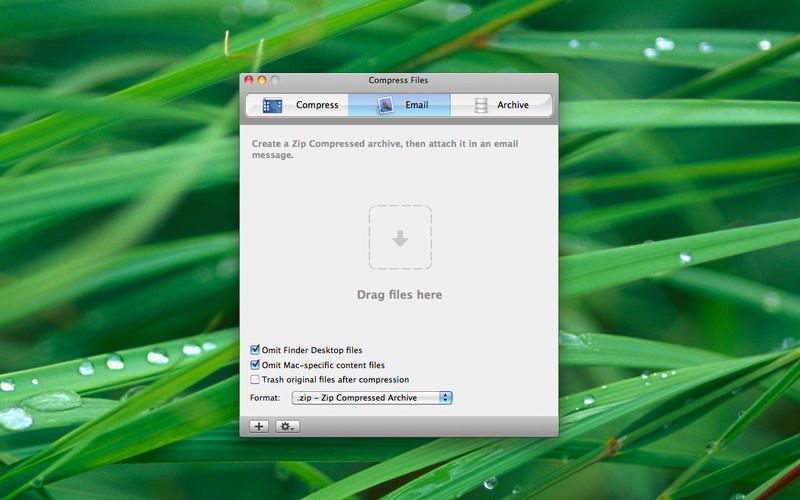
Task: Enable Trash original files after compression
Action: coord(255,380)
